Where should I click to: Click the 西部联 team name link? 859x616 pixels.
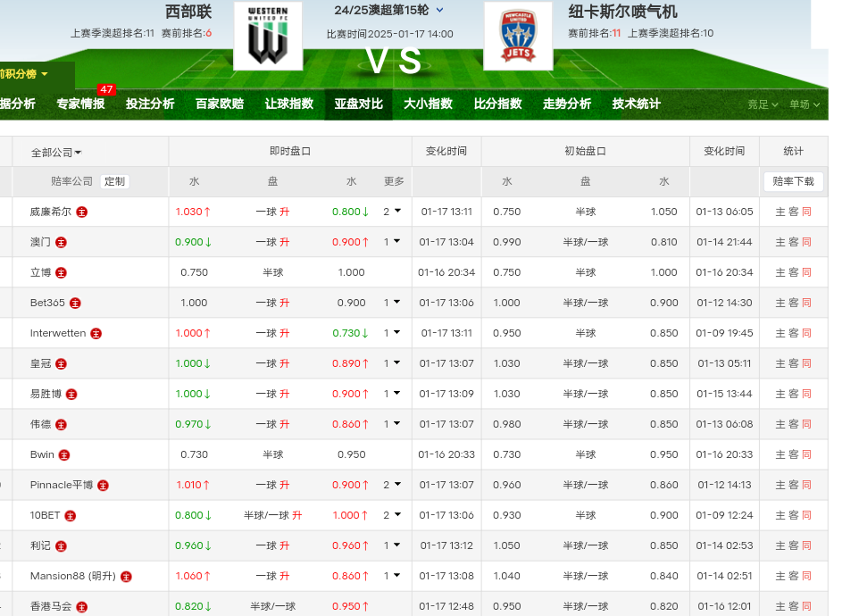pos(188,12)
